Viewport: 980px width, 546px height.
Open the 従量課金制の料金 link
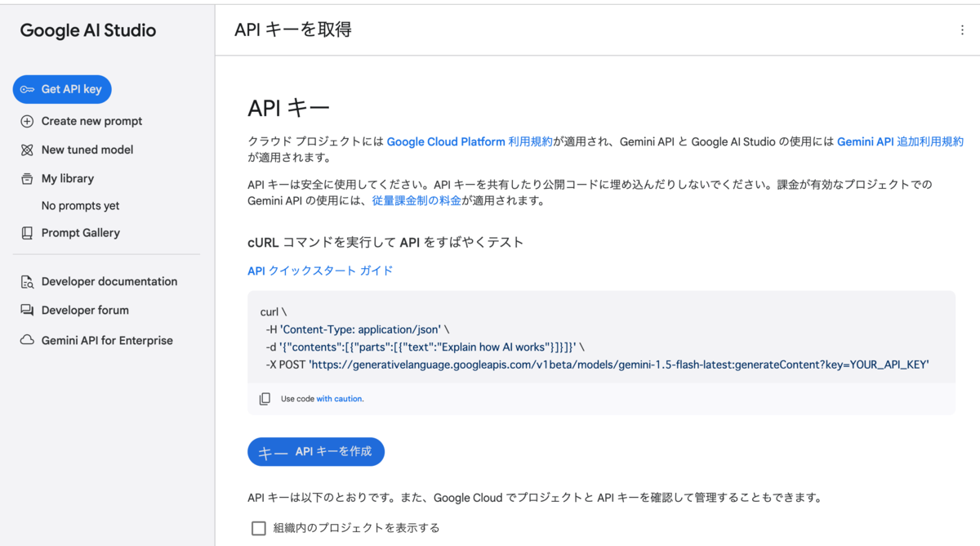(416, 200)
